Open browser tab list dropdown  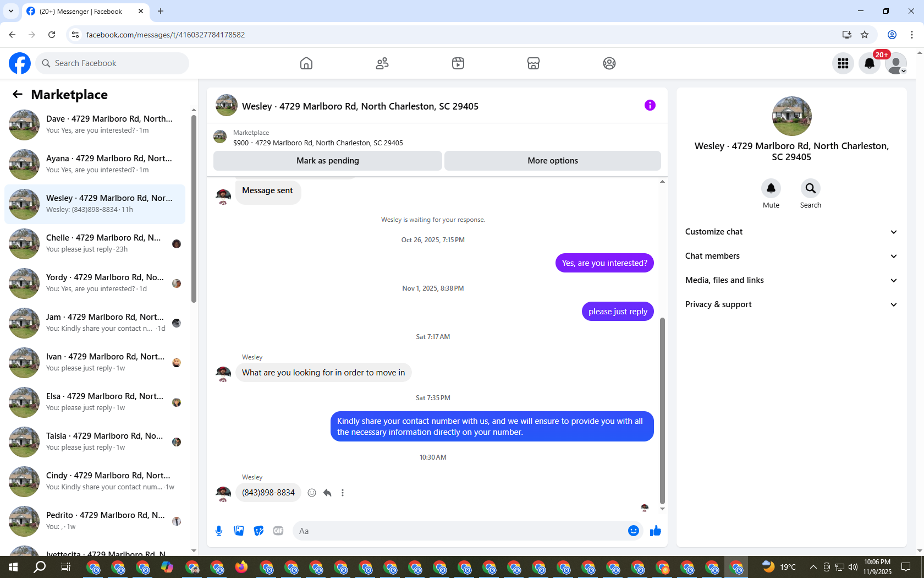point(11,11)
